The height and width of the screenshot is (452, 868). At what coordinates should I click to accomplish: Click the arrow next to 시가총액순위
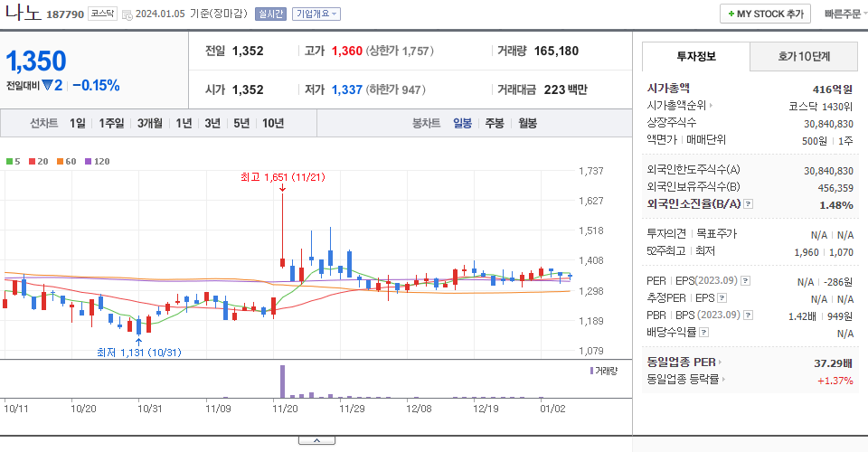click(x=711, y=105)
